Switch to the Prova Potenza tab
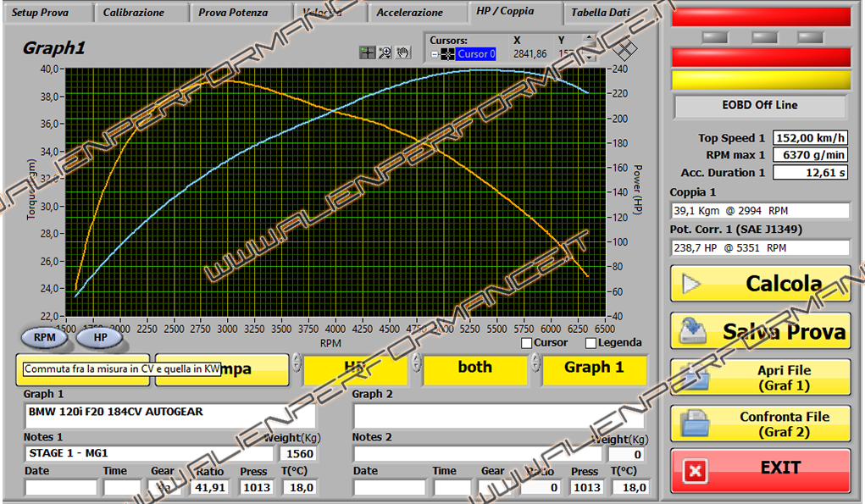The image size is (865, 504). tap(232, 13)
